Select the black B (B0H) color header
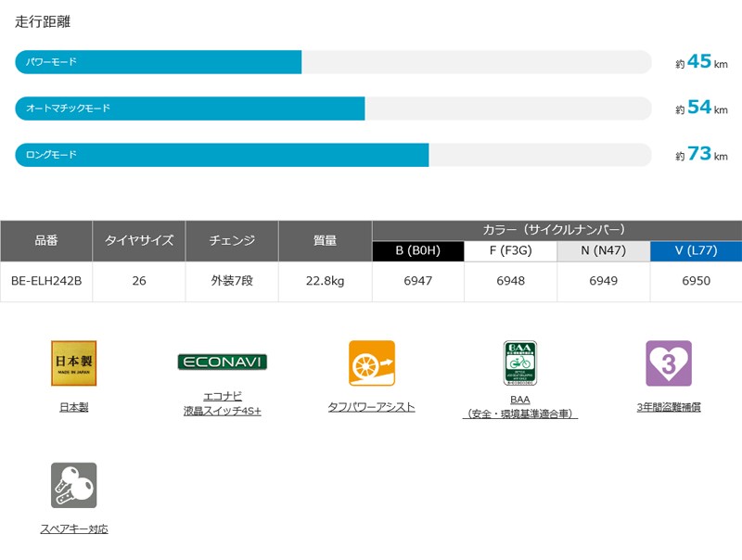The image size is (742, 560). coord(417,251)
